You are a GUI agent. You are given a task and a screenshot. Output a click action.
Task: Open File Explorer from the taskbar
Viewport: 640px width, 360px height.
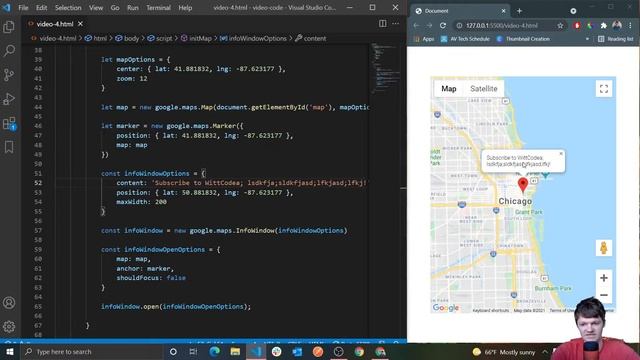(235, 351)
